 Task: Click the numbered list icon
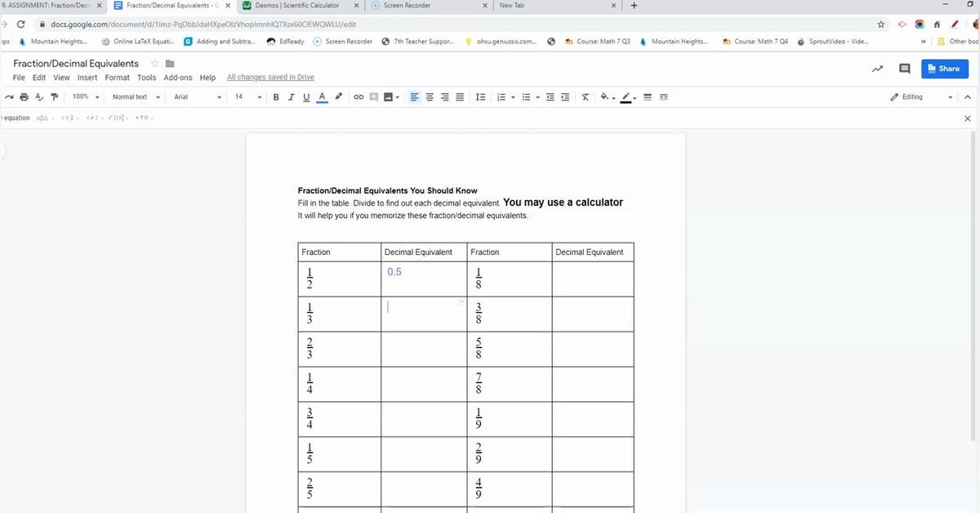coord(503,97)
